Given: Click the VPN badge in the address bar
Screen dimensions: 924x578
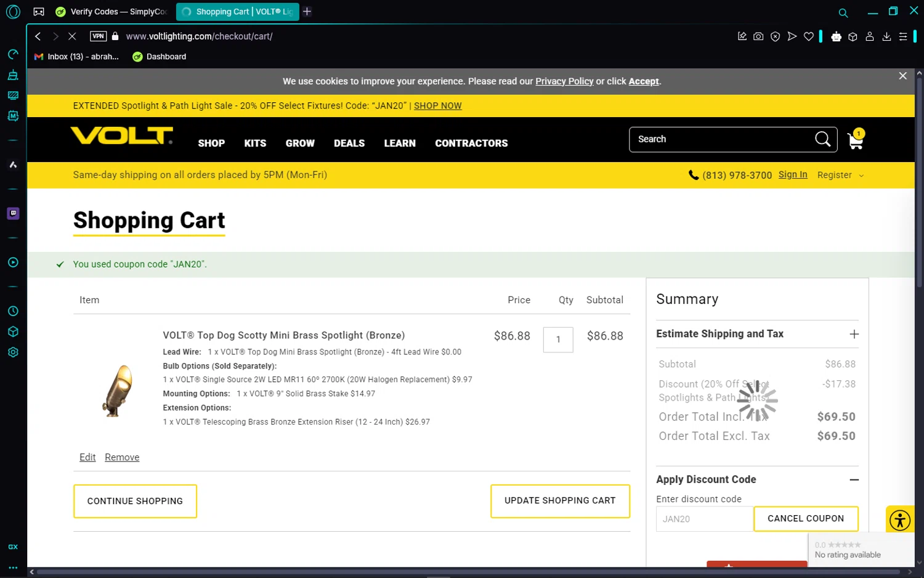Looking at the screenshot, I should (x=98, y=36).
